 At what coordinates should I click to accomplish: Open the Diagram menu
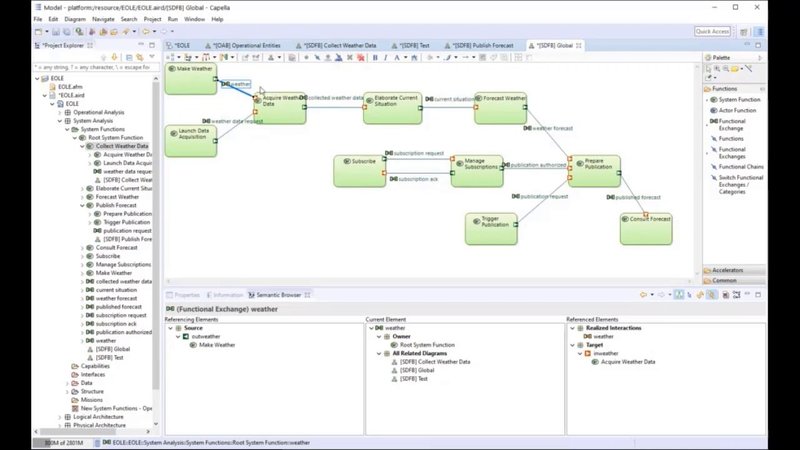pos(75,19)
